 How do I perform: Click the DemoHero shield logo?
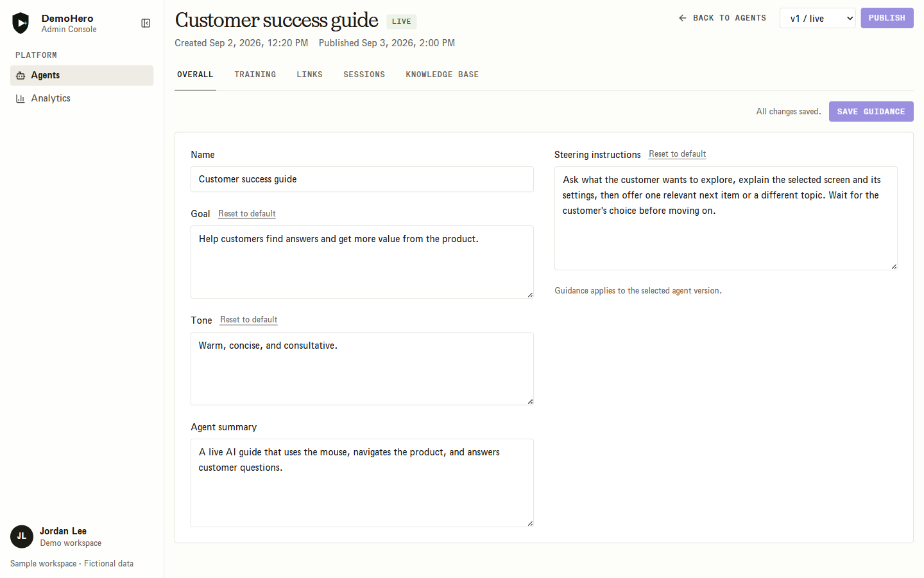21,23
